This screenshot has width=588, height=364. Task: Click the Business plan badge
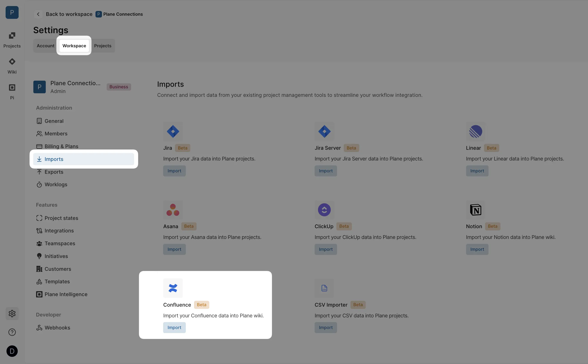119,87
